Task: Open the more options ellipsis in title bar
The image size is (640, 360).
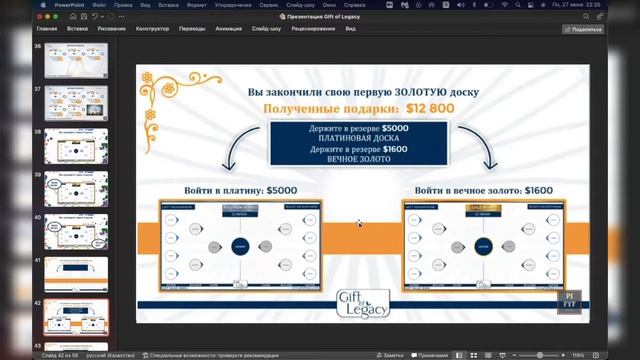Action: (x=122, y=17)
